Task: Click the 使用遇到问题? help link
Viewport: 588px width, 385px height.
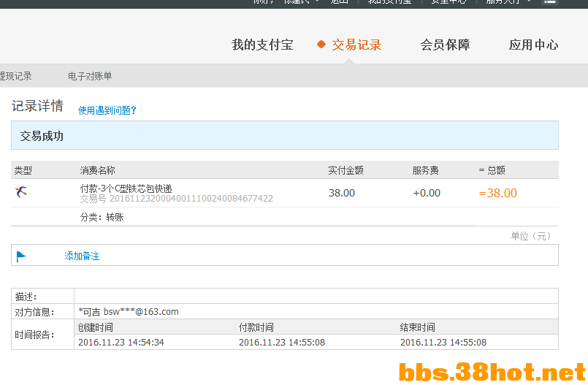Action: click(107, 110)
